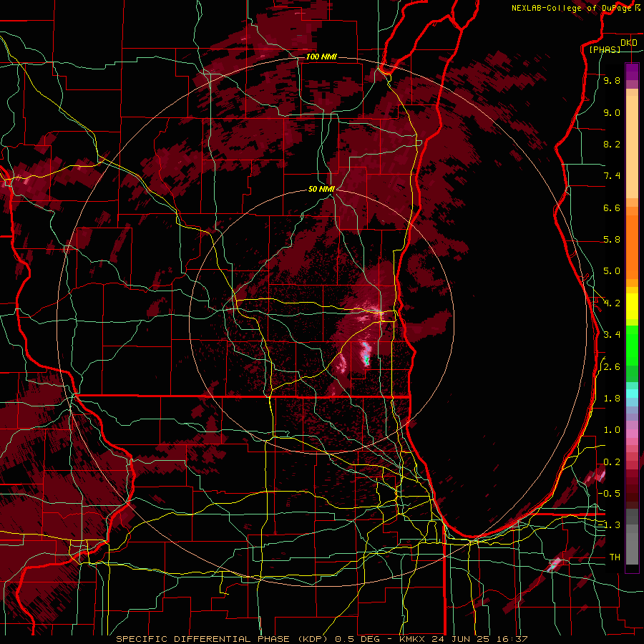Click the 9.0 value on the color scale
This screenshot has width=644, height=644.
[x=612, y=113]
